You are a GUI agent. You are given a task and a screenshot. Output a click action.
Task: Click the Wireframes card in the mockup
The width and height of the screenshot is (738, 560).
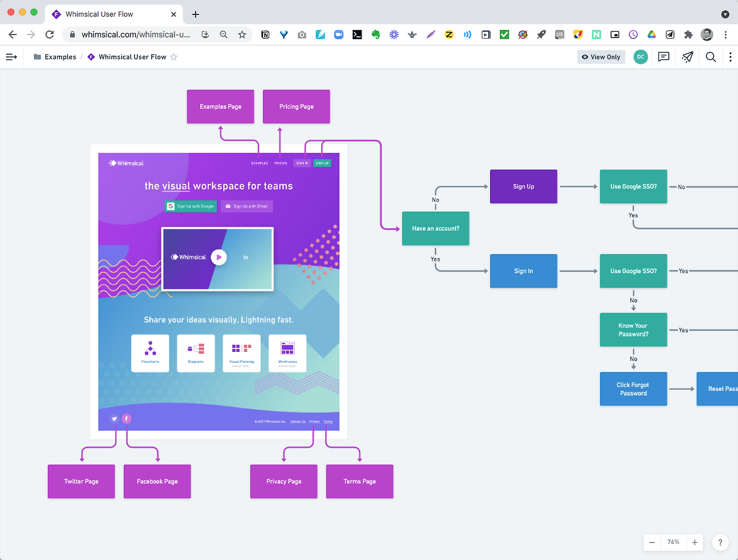(287, 353)
